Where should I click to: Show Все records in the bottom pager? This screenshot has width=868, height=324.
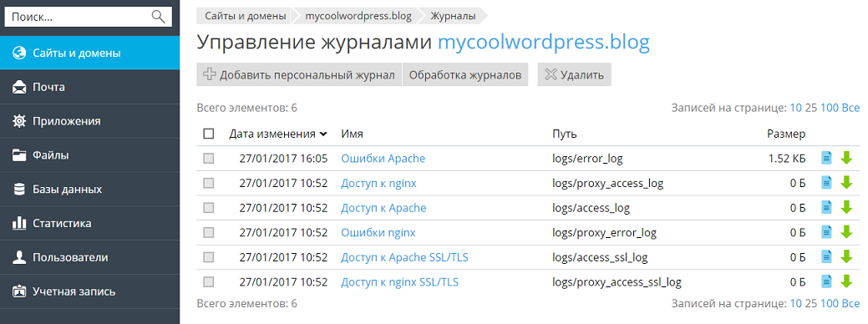tap(850, 304)
